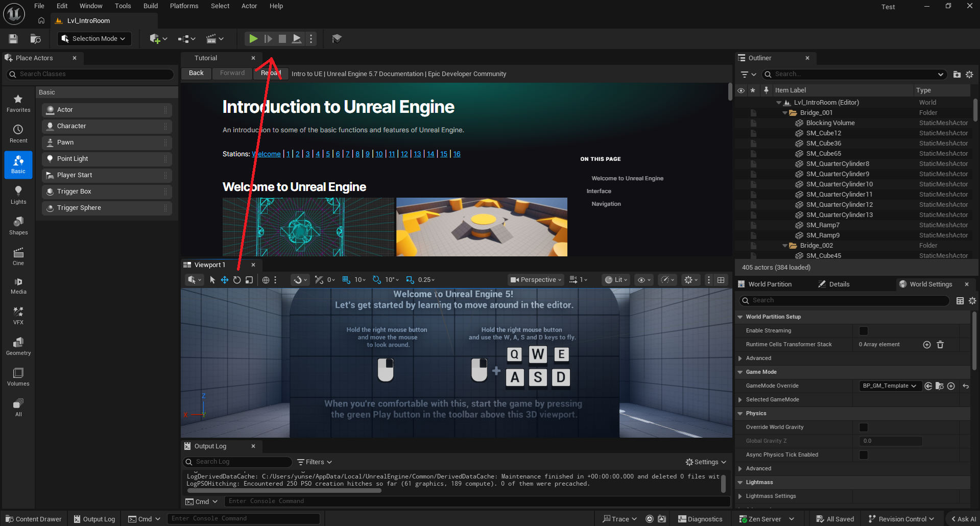980x526 pixels.
Task: Toggle Async Physics Tick Enabled checkbox
Action: pyautogui.click(x=864, y=455)
